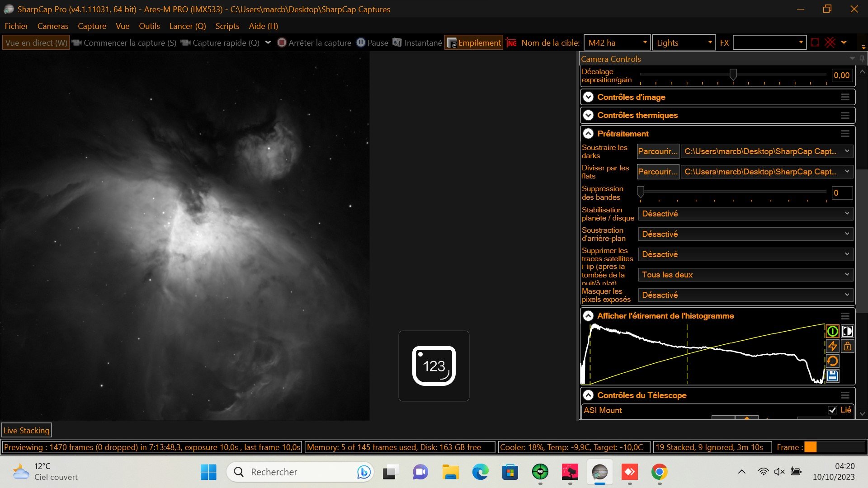This screenshot has height=488, width=868.
Task: Click Parcourir for Soustraire les darks
Action: 658,151
